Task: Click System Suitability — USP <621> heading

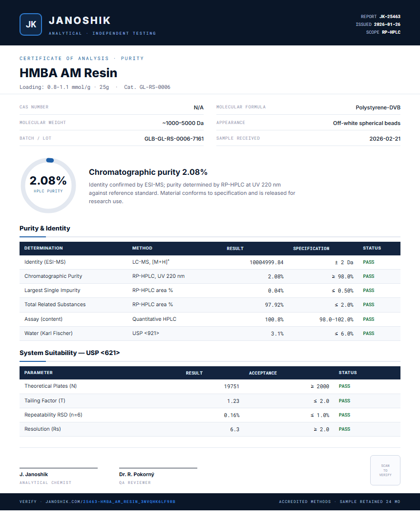Action: click(x=69, y=353)
